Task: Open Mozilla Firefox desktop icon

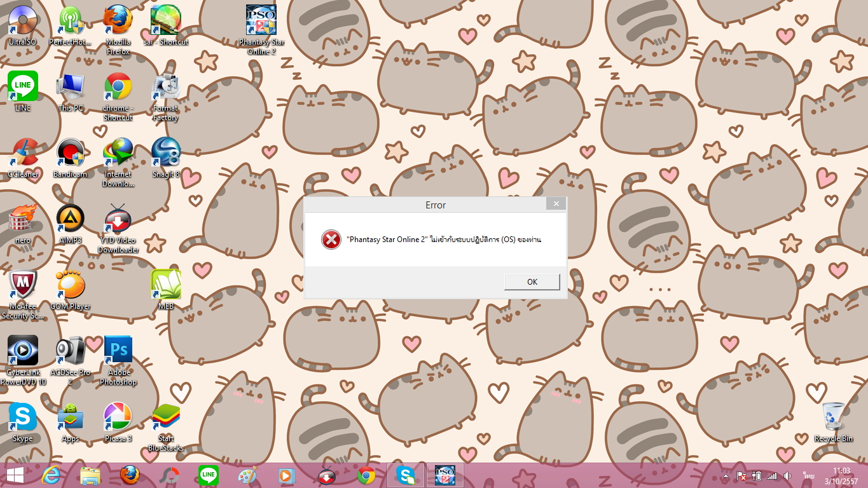Action: pos(118,30)
